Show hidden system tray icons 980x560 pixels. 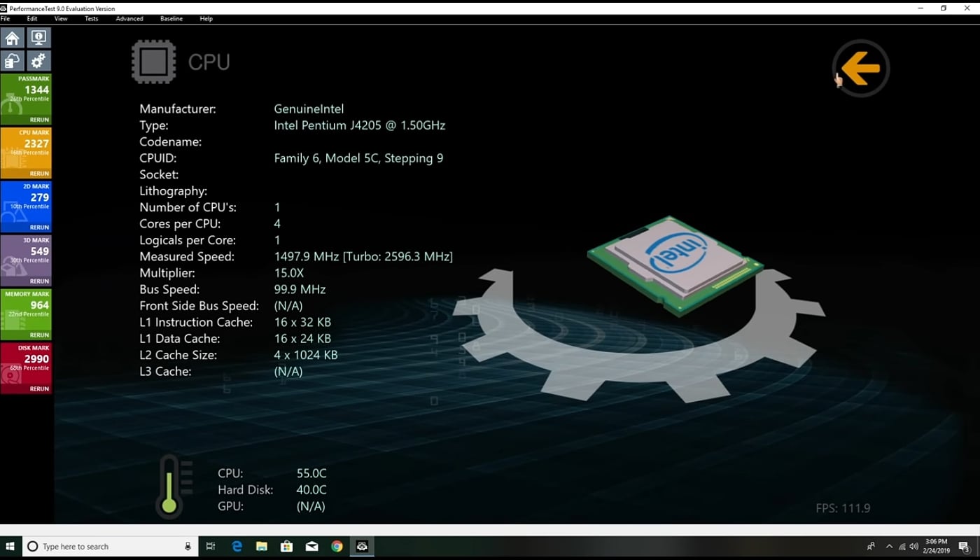[890, 546]
